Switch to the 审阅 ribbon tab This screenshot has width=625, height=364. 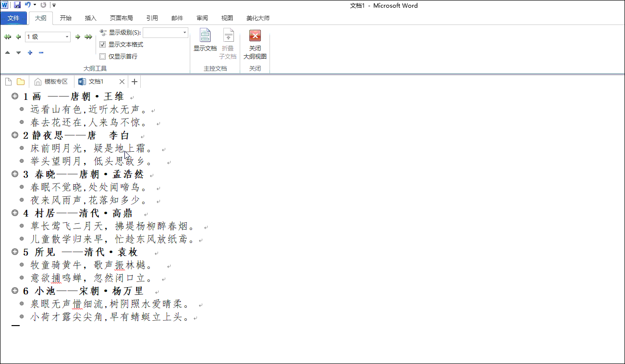point(202,18)
